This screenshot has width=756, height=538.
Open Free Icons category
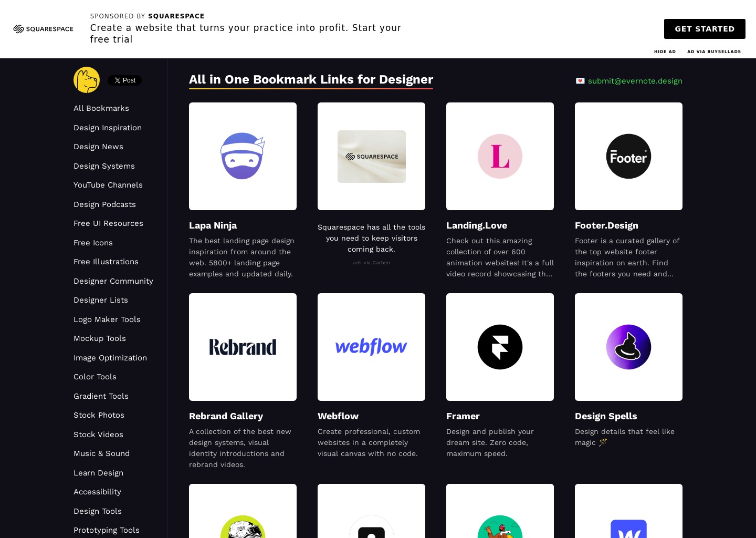click(x=93, y=243)
